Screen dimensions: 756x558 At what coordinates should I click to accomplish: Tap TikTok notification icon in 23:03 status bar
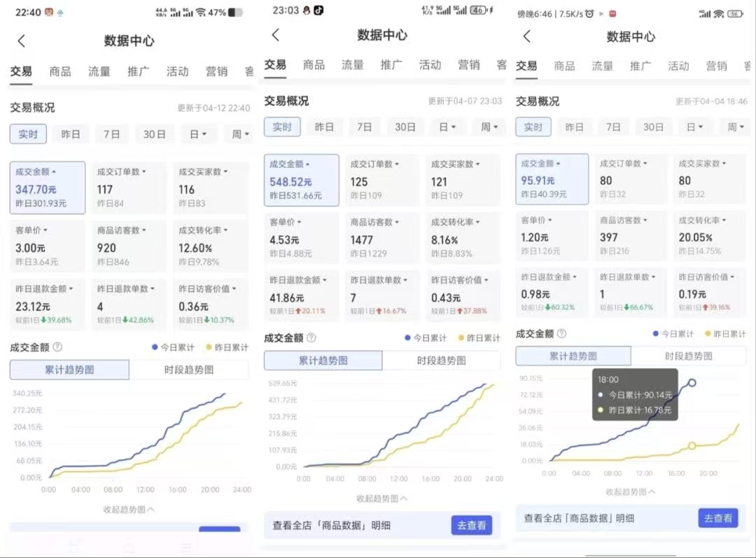(318, 10)
